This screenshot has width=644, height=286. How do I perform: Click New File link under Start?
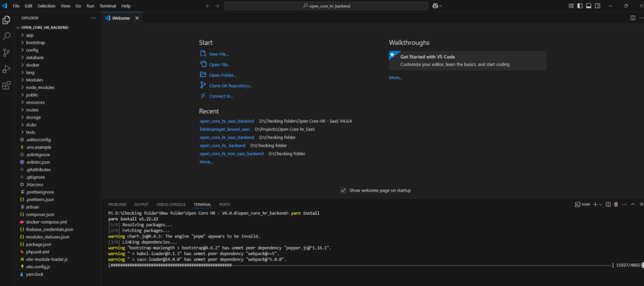click(218, 54)
